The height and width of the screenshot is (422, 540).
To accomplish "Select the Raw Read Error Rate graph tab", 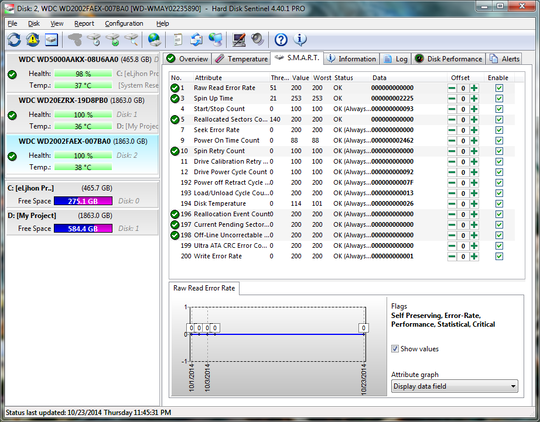I will coord(204,288).
